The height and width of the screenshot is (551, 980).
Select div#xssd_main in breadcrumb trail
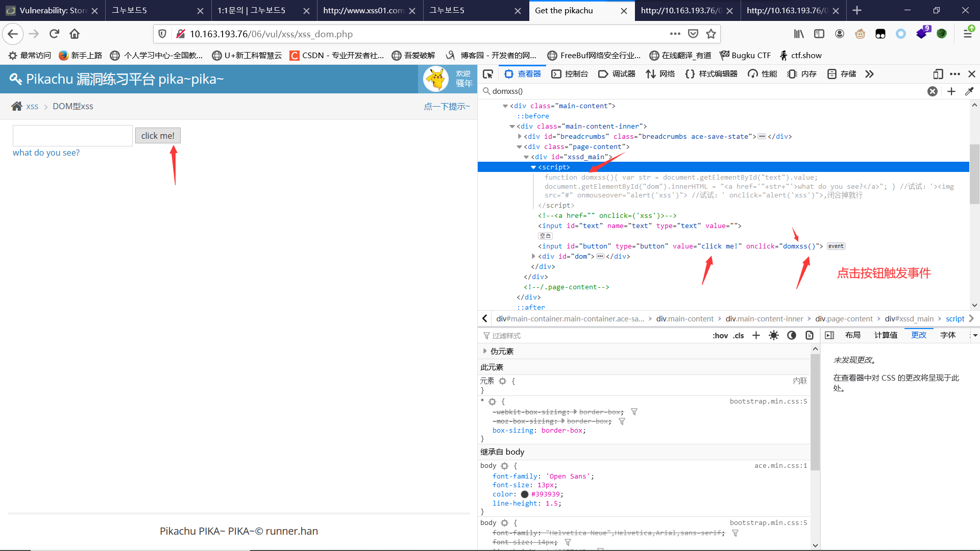pos(909,318)
